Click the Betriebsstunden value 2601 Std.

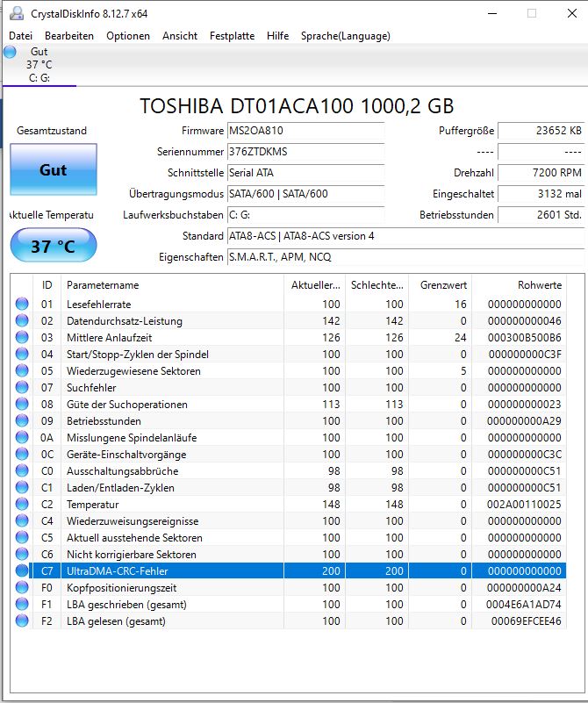[x=541, y=215]
